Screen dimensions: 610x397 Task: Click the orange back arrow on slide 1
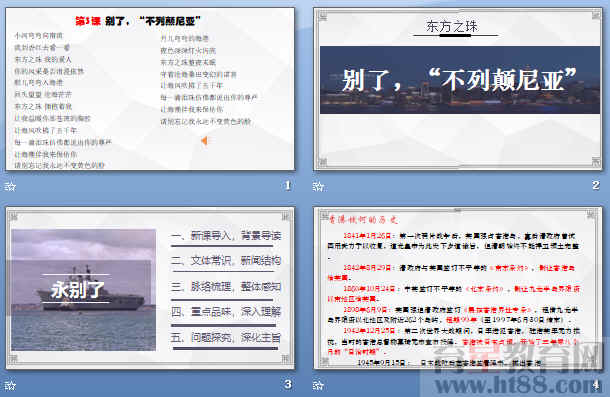click(204, 141)
